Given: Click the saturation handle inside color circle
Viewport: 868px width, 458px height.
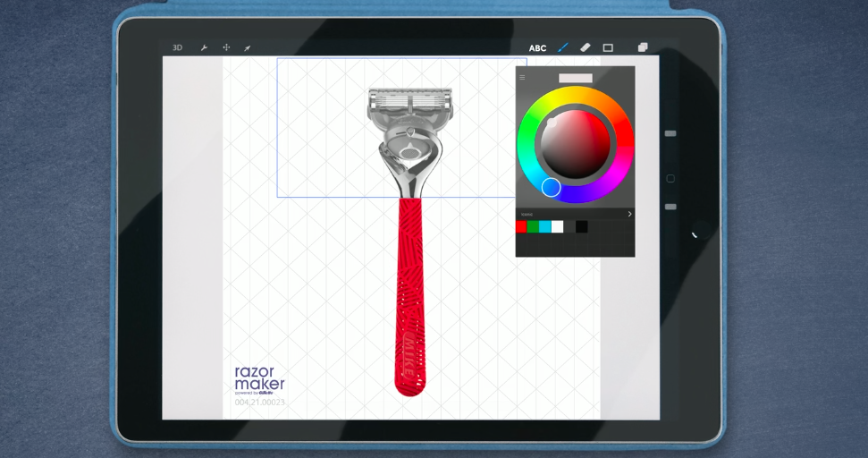Looking at the screenshot, I should tap(552, 123).
